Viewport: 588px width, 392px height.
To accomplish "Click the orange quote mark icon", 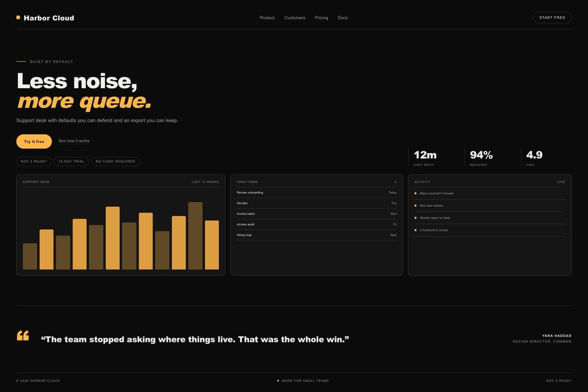I will point(23,336).
